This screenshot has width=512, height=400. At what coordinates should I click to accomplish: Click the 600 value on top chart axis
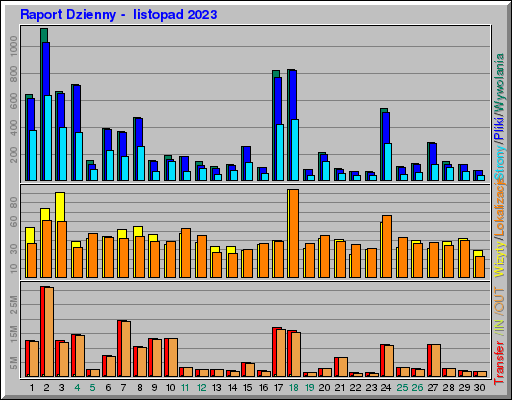(x=14, y=101)
